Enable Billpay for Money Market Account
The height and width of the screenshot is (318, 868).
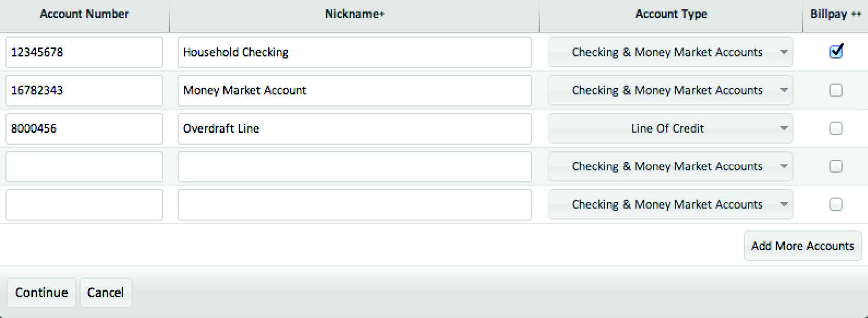click(836, 90)
